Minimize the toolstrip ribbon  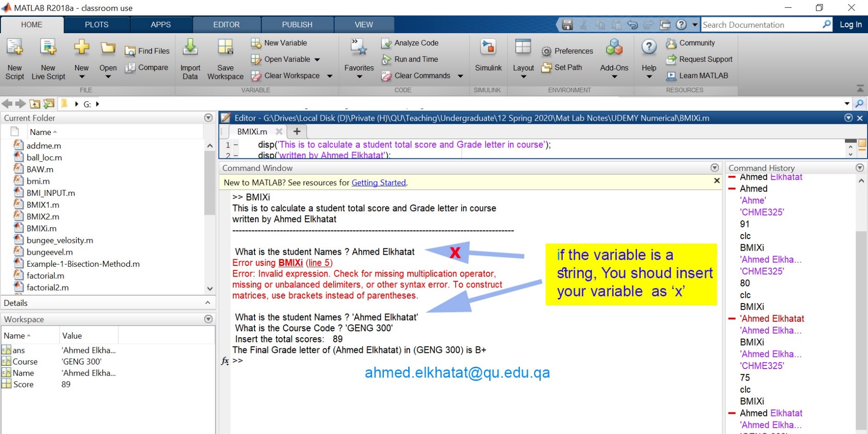click(x=860, y=88)
